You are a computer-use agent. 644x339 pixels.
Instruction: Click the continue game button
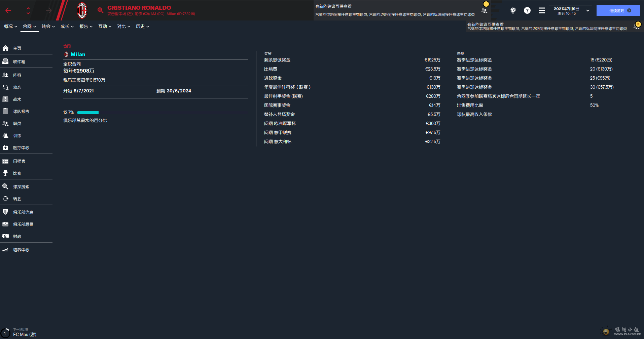tap(618, 11)
